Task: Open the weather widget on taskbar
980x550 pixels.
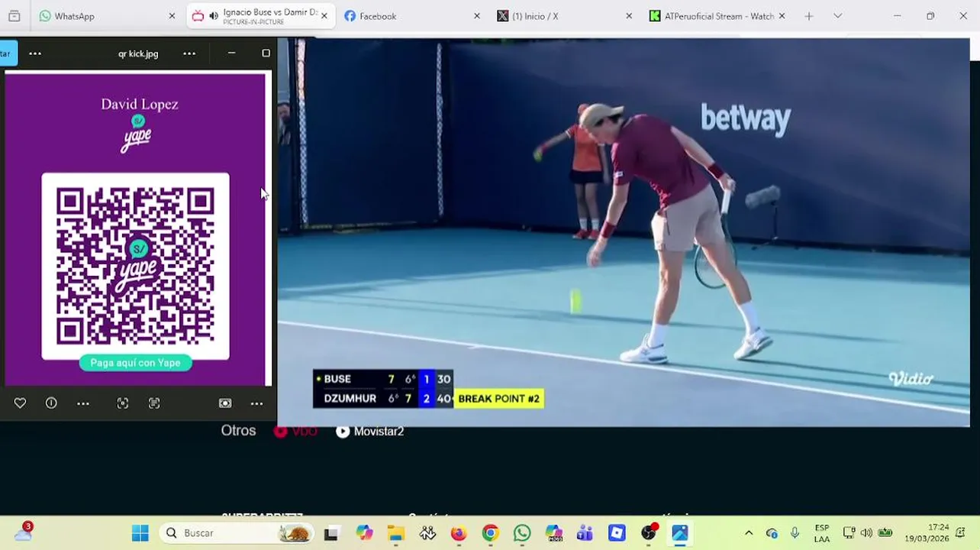Action: [x=24, y=532]
